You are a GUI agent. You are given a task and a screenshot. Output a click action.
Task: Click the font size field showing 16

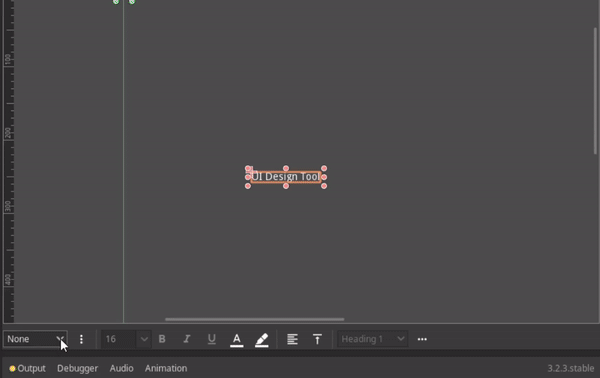(119, 339)
